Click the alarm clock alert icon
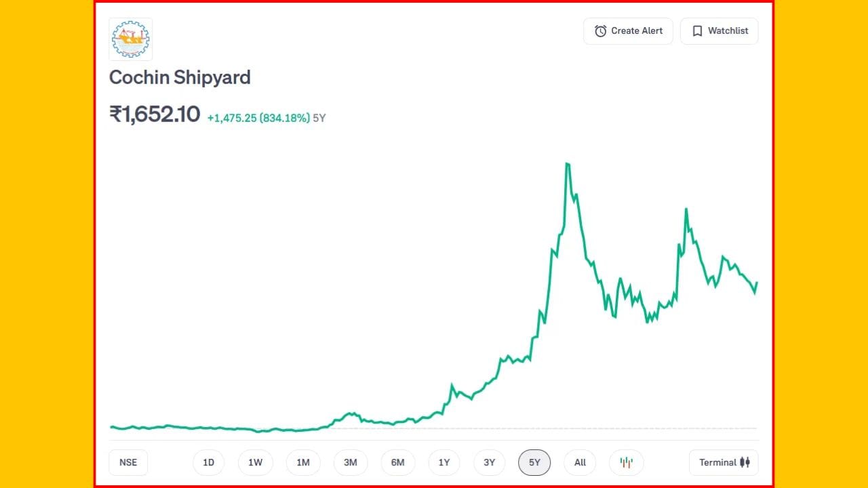Screen dimensions: 868x488 600,31
